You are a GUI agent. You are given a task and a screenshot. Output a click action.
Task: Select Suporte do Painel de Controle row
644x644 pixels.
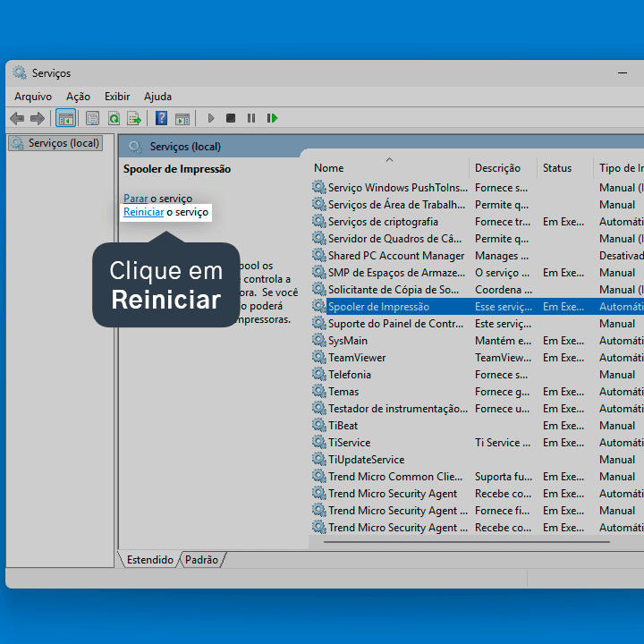[x=478, y=324]
